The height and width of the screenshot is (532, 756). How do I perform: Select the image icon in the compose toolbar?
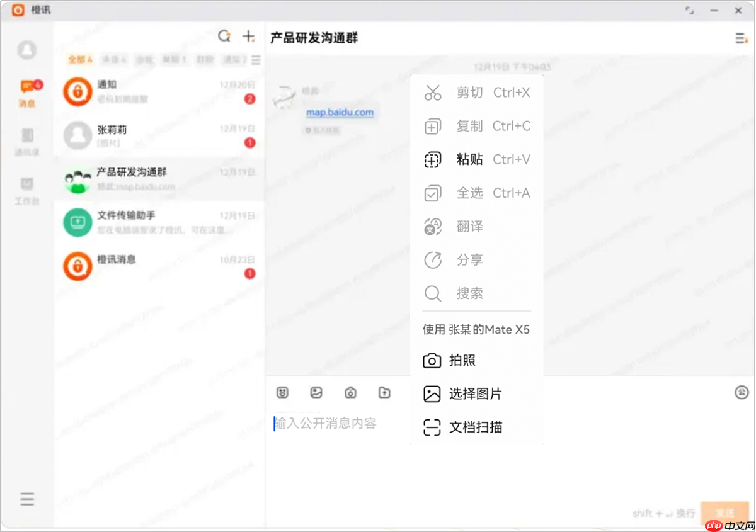316,392
